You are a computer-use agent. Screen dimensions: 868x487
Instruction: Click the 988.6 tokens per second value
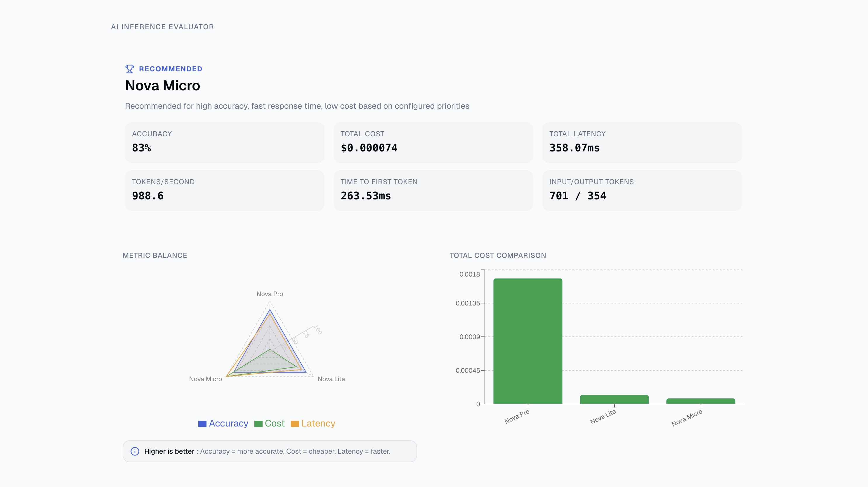click(x=147, y=196)
